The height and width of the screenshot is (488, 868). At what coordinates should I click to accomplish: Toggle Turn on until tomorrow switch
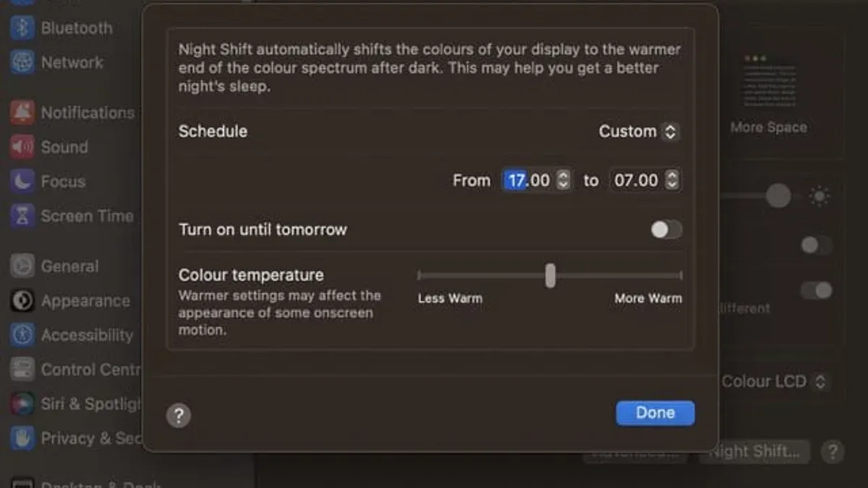coord(666,230)
